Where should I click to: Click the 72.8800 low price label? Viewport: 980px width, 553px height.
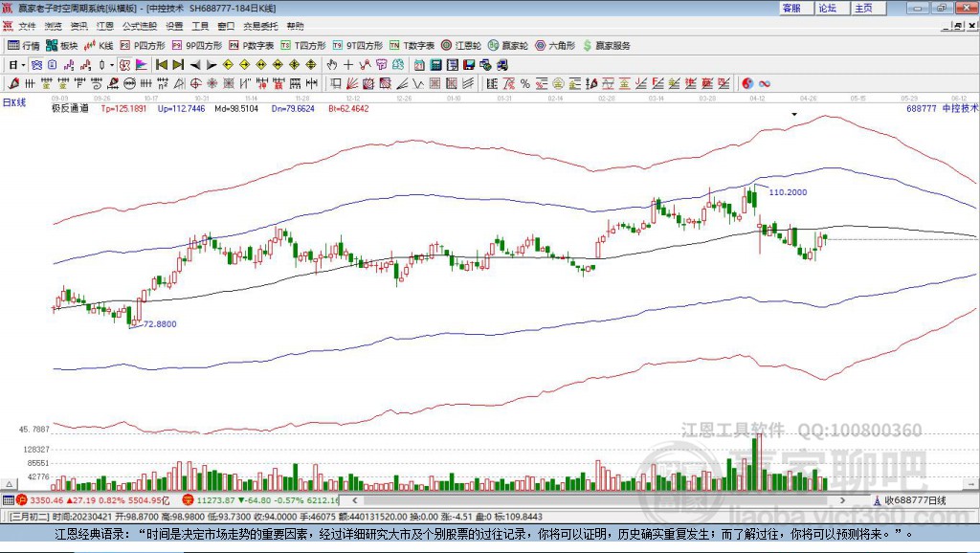160,323
